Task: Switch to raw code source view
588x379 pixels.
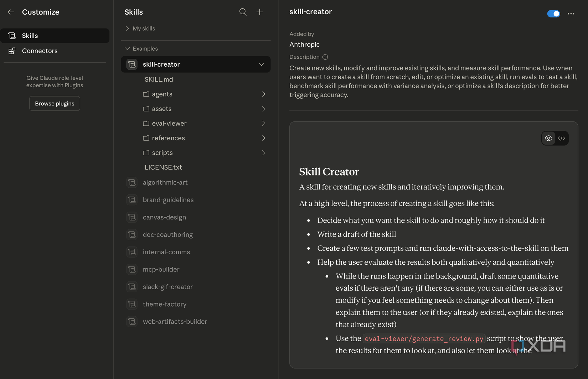Action: pos(562,138)
